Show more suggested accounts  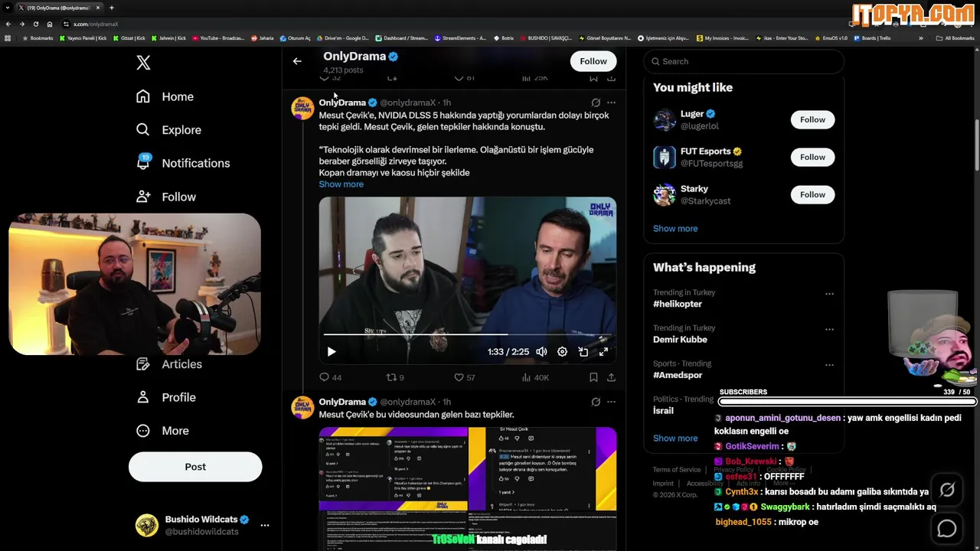click(675, 229)
